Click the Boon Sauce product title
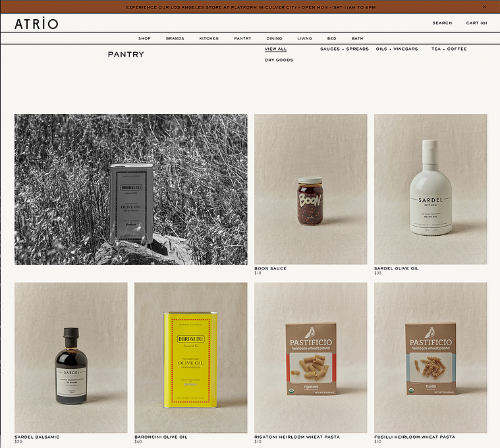The height and width of the screenshot is (448, 500). [270, 269]
